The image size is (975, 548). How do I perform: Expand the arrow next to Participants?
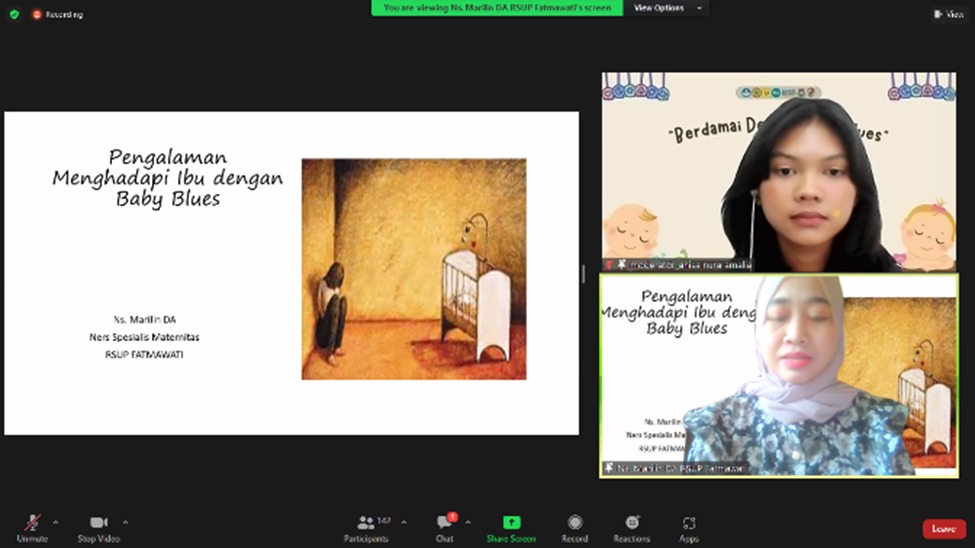pos(404,522)
